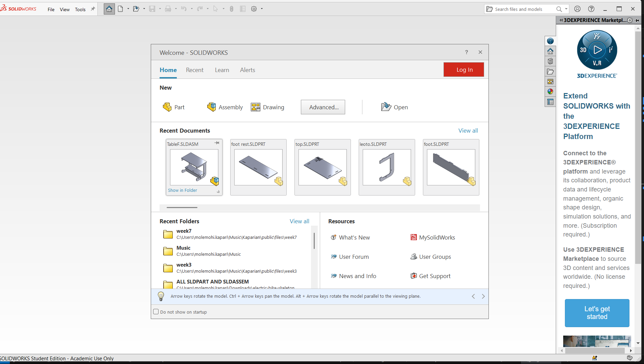Click the task pane auto-hide pin icon
The image size is (644, 364).
pyautogui.click(x=637, y=20)
